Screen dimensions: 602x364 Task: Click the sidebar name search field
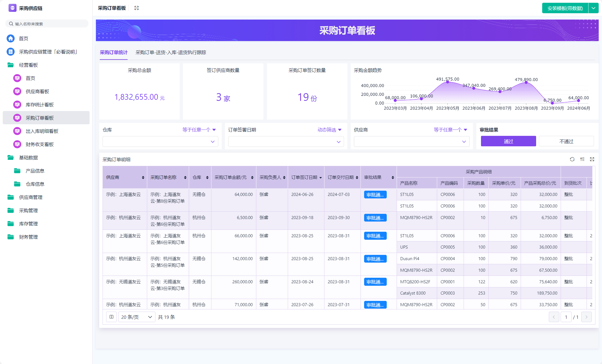coord(47,24)
